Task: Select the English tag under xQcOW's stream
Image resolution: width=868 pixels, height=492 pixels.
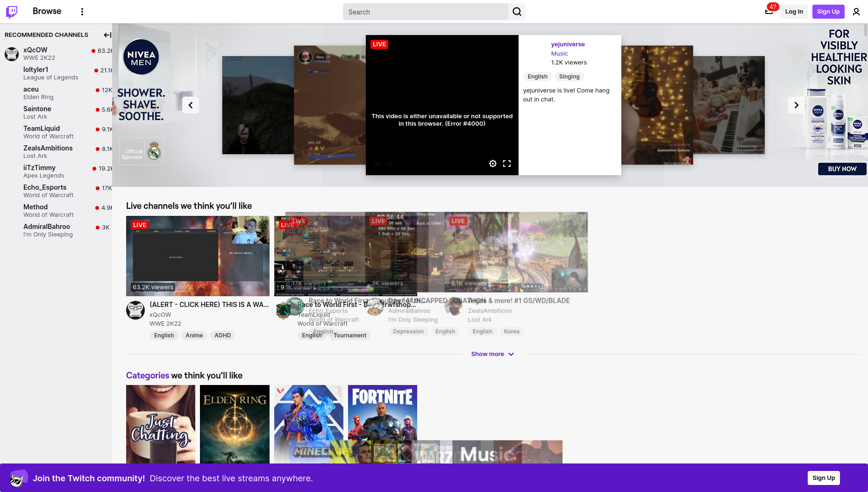Action: (x=164, y=335)
